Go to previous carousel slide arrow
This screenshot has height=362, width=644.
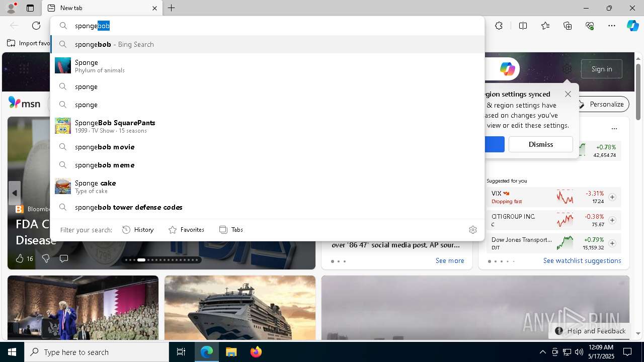click(x=14, y=193)
